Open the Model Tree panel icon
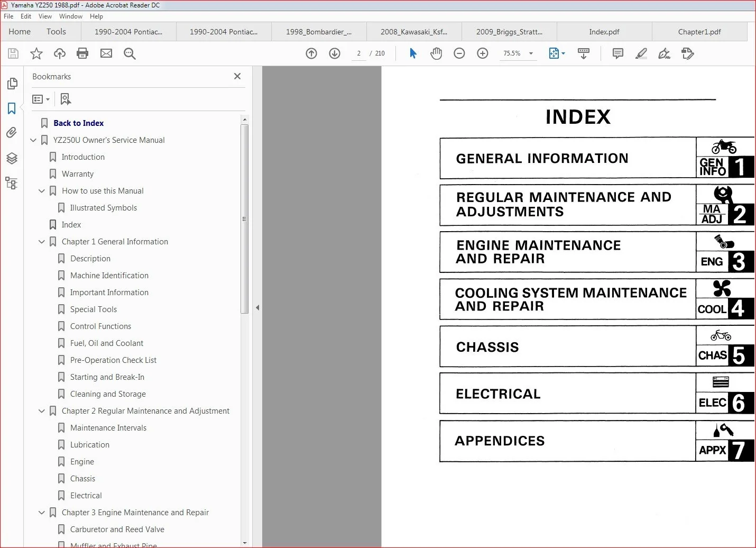Image resolution: width=756 pixels, height=548 pixels. 12,183
